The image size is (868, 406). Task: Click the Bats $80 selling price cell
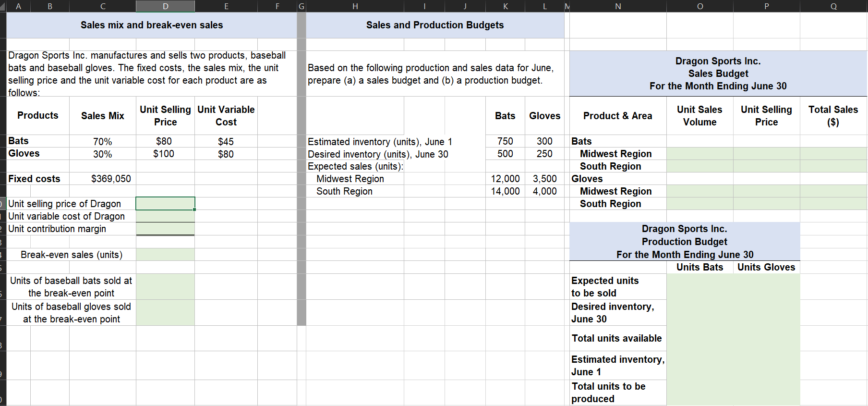pos(165,141)
